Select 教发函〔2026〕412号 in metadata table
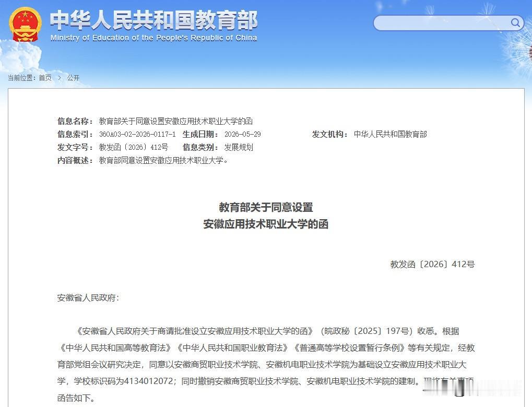This screenshot has height=407, width=532. point(133,147)
